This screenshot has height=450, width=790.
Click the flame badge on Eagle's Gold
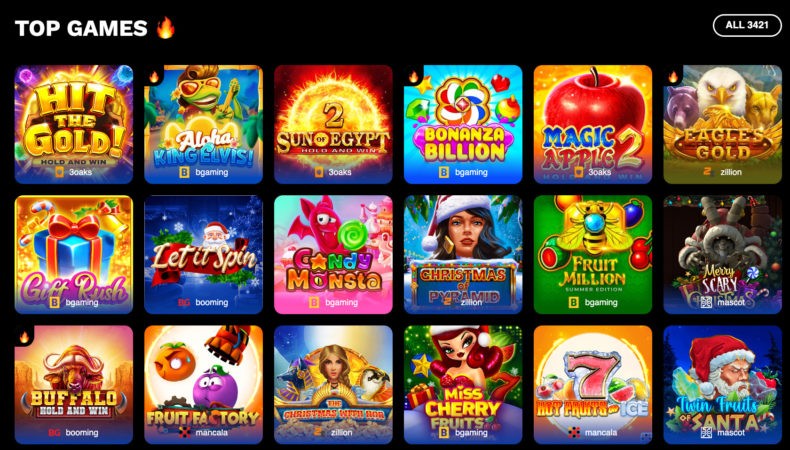[673, 77]
